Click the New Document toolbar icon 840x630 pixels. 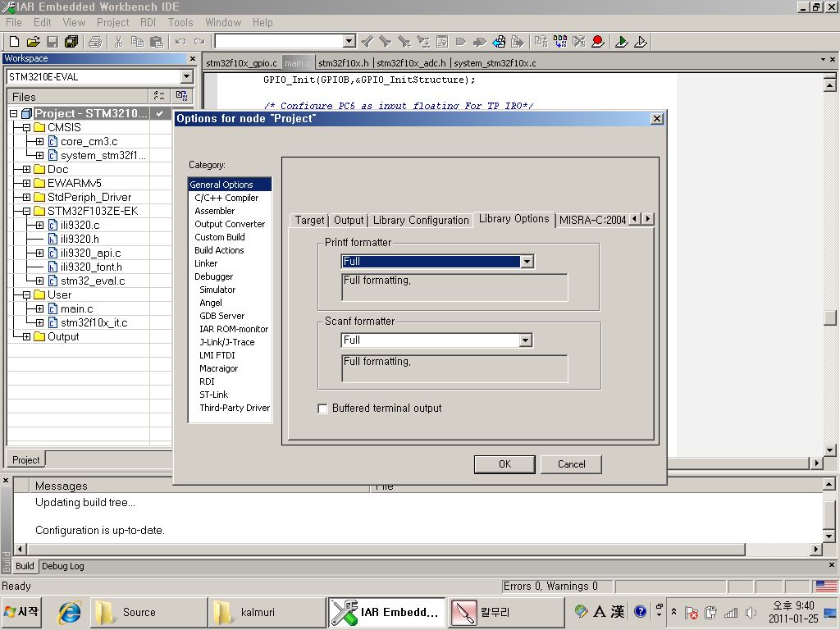(15, 41)
